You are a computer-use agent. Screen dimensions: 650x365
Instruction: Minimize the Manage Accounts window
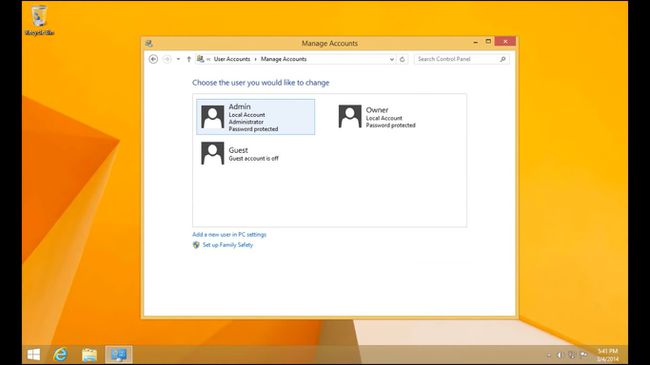pyautogui.click(x=475, y=42)
